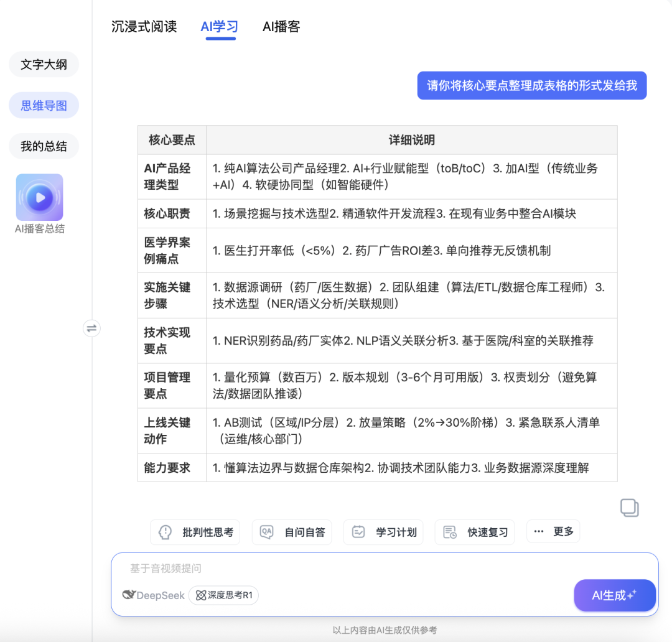672x642 pixels.
Task: Click the copy icon below the table
Action: [x=629, y=508]
